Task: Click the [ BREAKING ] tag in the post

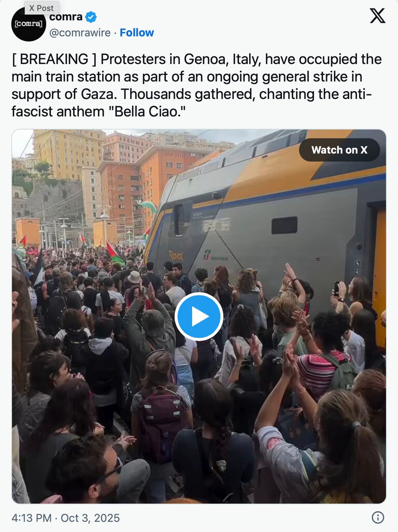Action: 55,59
